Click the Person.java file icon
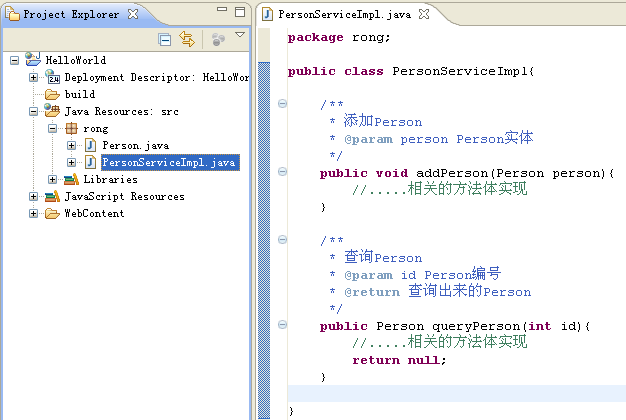626x420 pixels. click(91, 145)
